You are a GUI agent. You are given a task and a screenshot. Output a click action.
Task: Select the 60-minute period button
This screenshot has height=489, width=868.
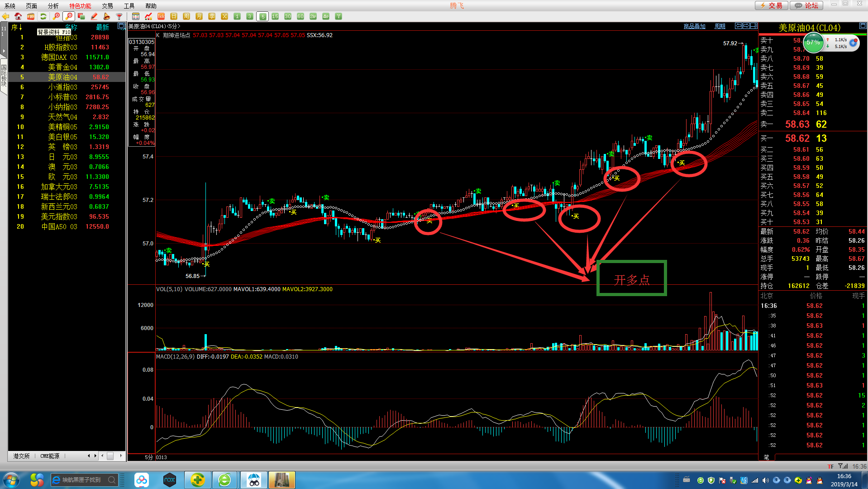[300, 16]
